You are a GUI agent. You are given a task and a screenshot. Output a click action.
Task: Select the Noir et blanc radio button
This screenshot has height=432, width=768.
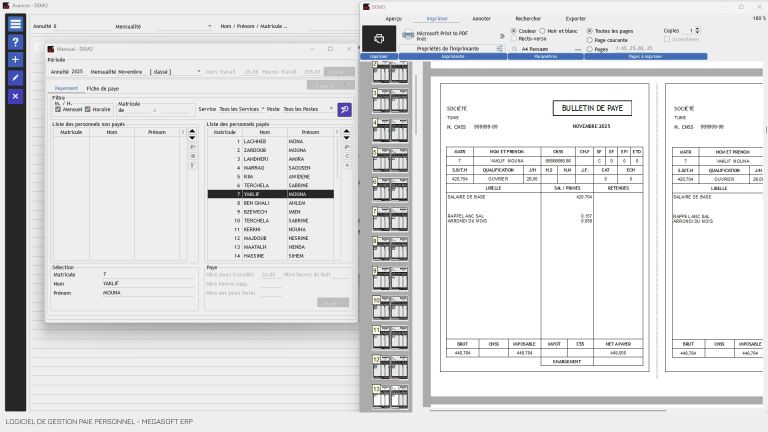point(542,31)
